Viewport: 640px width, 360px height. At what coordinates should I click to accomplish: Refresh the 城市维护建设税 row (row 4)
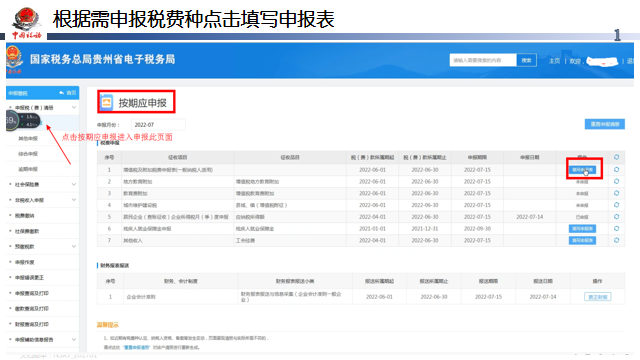pyautogui.click(x=616, y=205)
